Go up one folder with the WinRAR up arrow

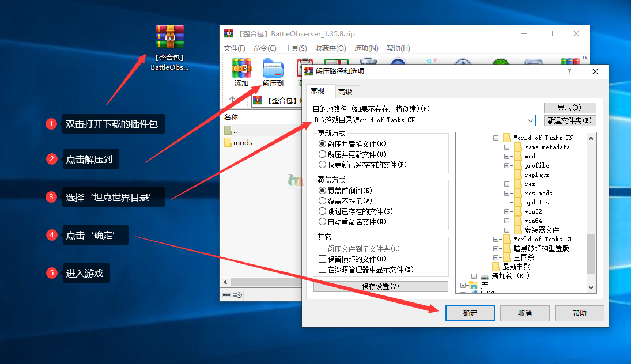tap(232, 99)
